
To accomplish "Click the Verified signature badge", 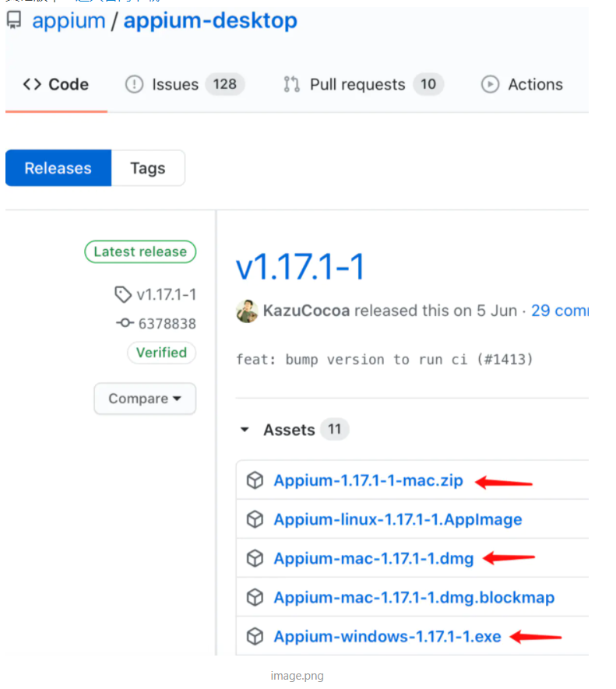I will [x=161, y=353].
